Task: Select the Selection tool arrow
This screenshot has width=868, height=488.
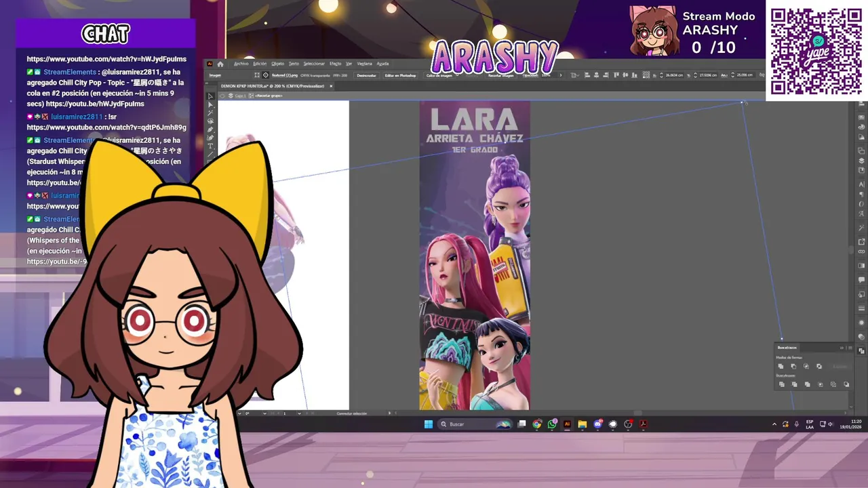Action: point(210,96)
